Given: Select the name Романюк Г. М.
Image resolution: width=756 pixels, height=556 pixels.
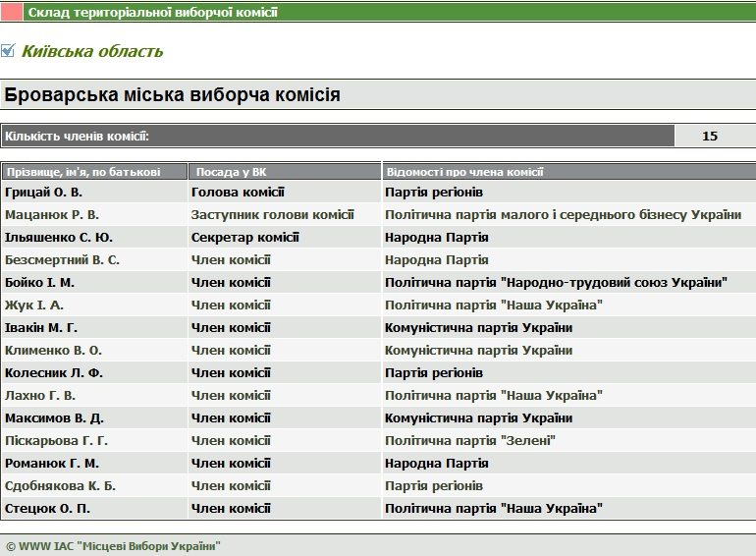Looking at the screenshot, I should (52, 464).
